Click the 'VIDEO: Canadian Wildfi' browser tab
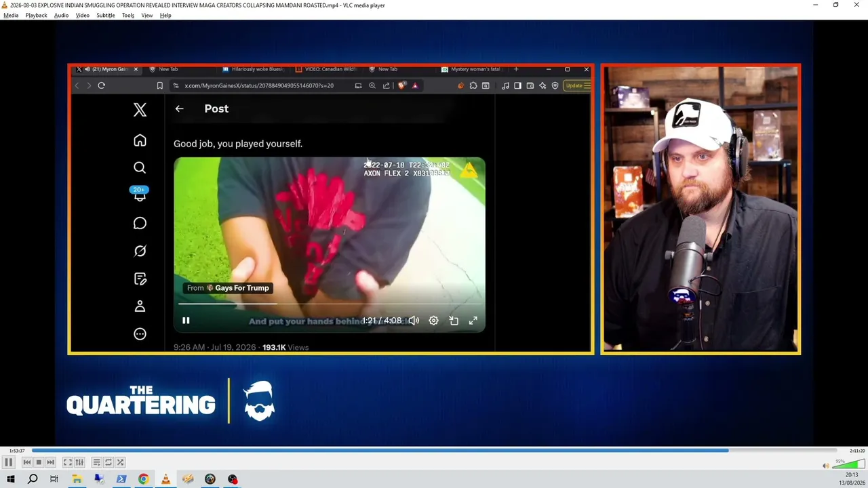Viewport: 868px width, 488px height. pos(327,69)
